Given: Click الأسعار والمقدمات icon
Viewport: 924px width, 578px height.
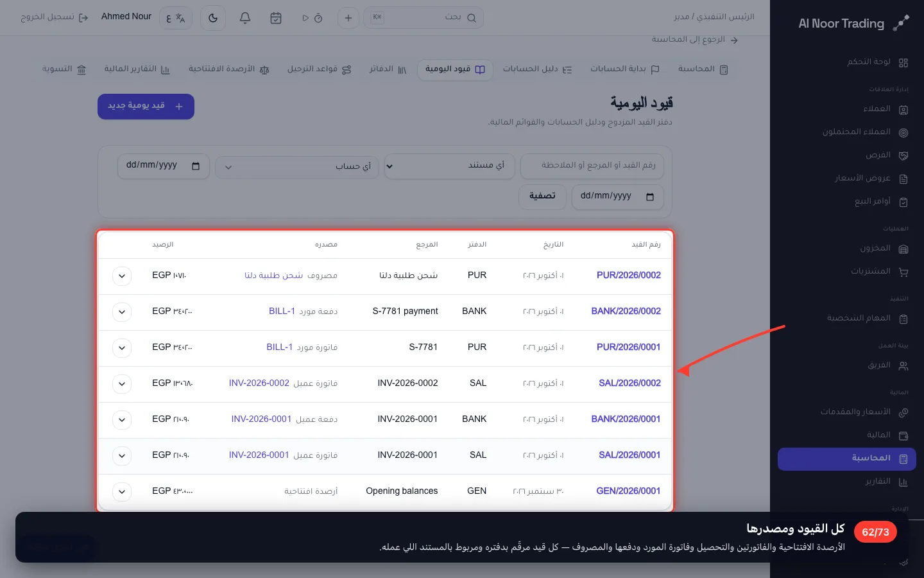Looking at the screenshot, I should (903, 412).
